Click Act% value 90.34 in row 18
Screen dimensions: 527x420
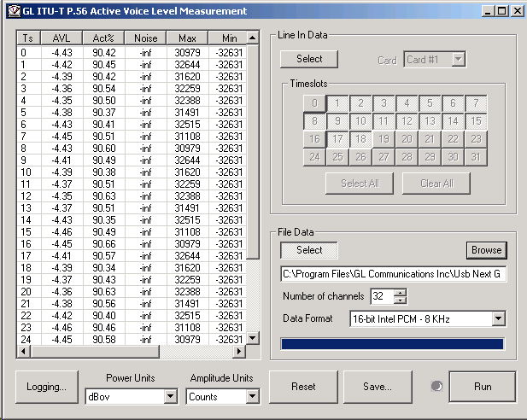click(x=104, y=268)
